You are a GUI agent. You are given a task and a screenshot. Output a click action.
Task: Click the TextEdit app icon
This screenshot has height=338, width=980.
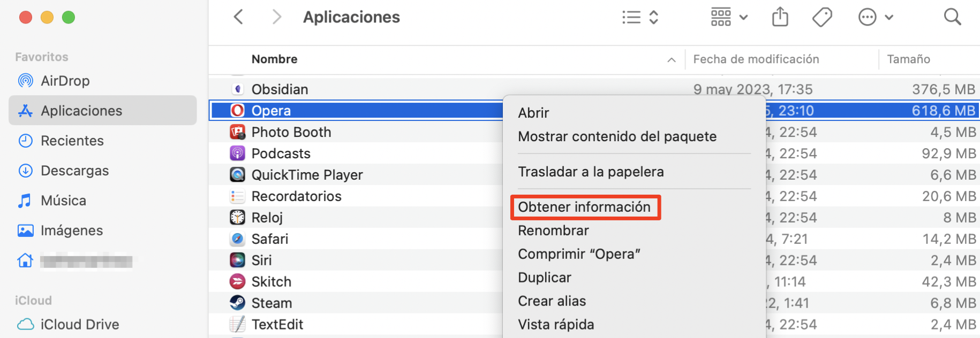point(237,324)
